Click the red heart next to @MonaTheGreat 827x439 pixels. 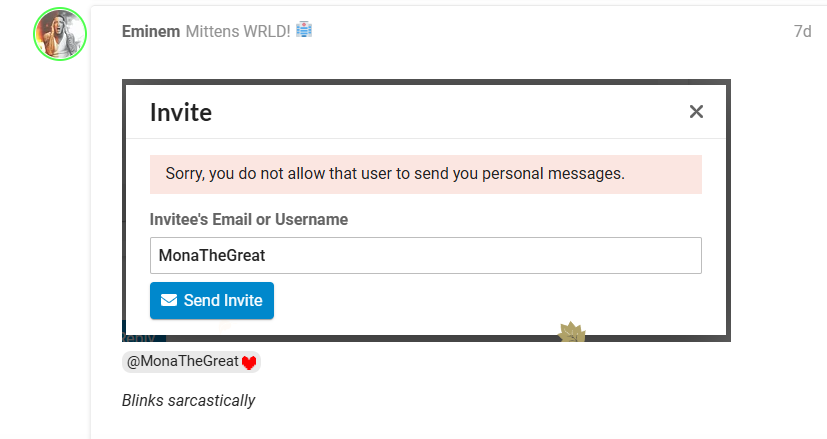coord(250,362)
